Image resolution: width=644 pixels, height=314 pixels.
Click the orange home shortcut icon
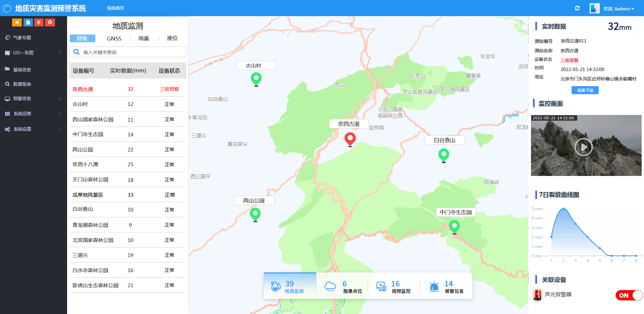click(17, 22)
